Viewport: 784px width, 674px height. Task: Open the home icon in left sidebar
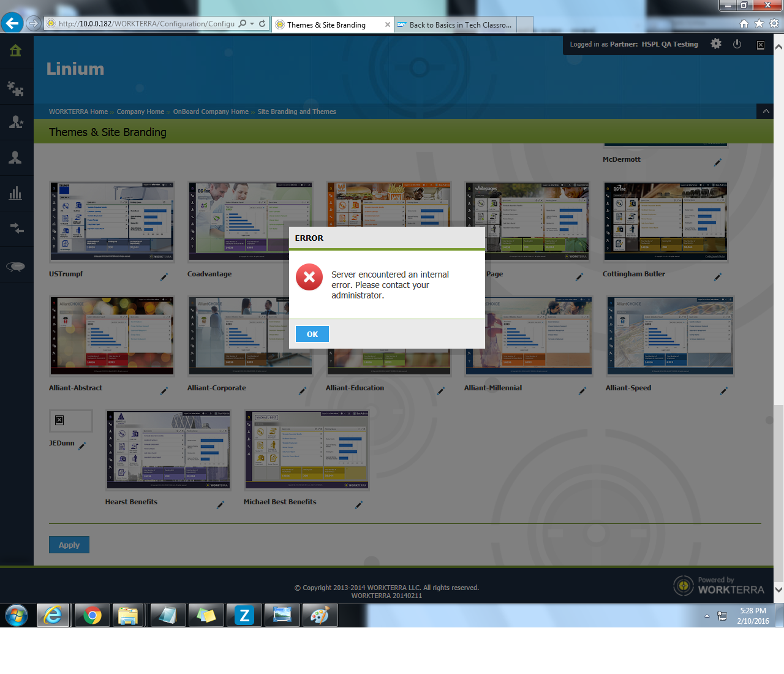pyautogui.click(x=16, y=51)
